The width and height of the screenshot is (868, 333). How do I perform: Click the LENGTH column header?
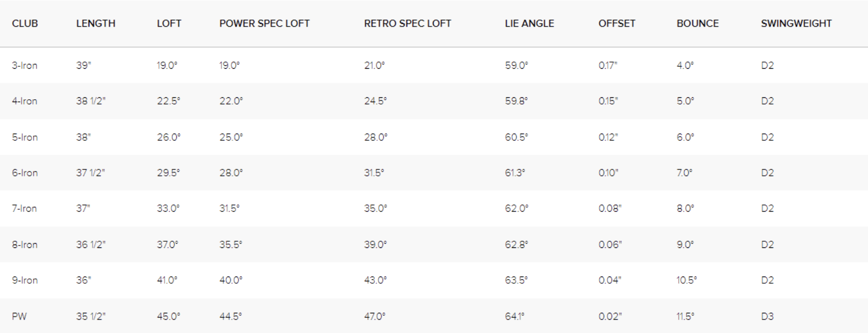[95, 24]
